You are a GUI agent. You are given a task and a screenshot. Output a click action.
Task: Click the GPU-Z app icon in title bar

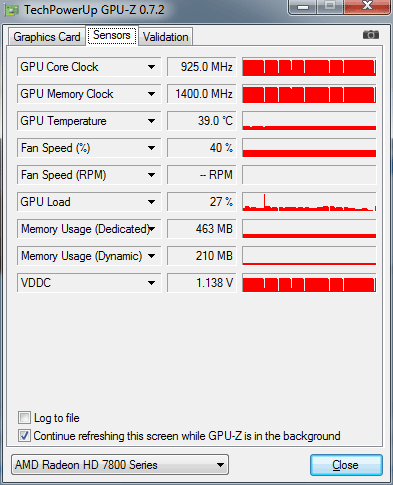coord(11,10)
